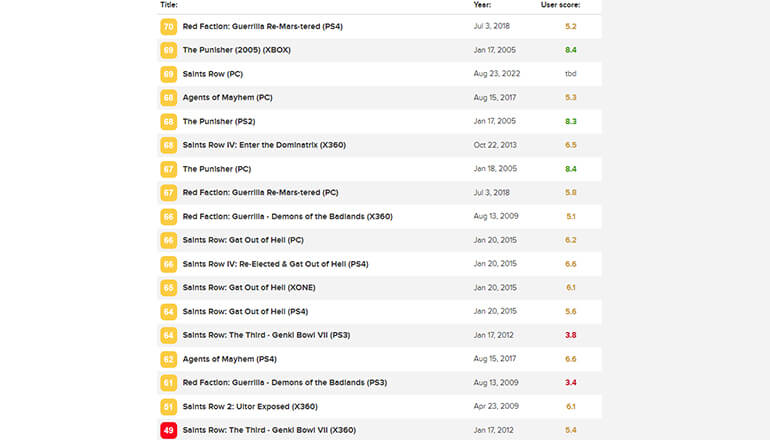Open The Punisher (2005) (XBOX) title
The height and width of the screenshot is (440, 770).
[x=237, y=50]
